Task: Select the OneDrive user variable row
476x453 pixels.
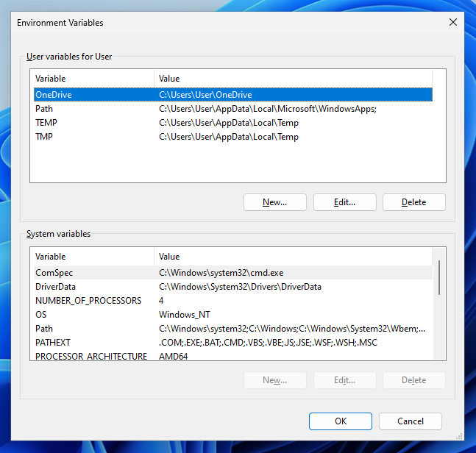Action: (x=233, y=95)
